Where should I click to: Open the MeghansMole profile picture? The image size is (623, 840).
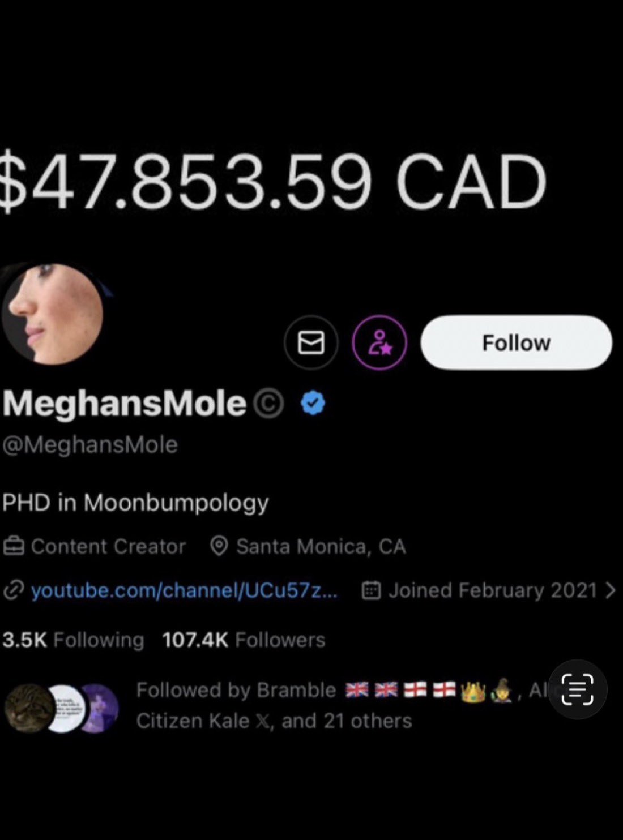tap(52, 313)
